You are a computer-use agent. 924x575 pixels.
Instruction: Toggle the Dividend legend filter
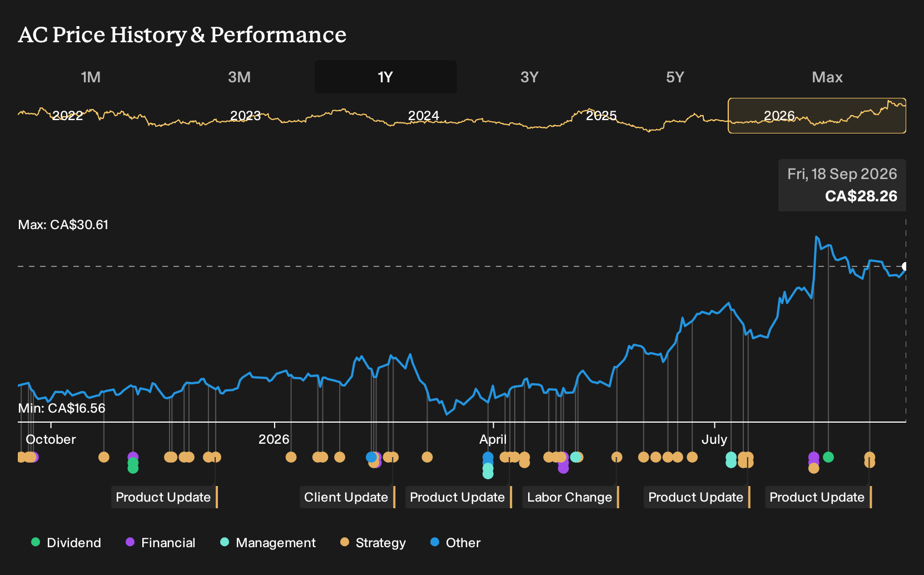click(x=66, y=543)
